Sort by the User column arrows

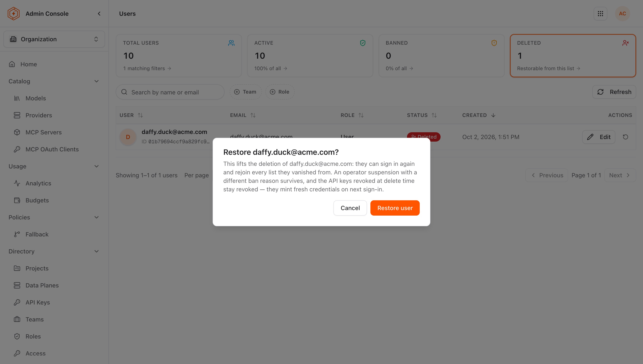tap(140, 115)
